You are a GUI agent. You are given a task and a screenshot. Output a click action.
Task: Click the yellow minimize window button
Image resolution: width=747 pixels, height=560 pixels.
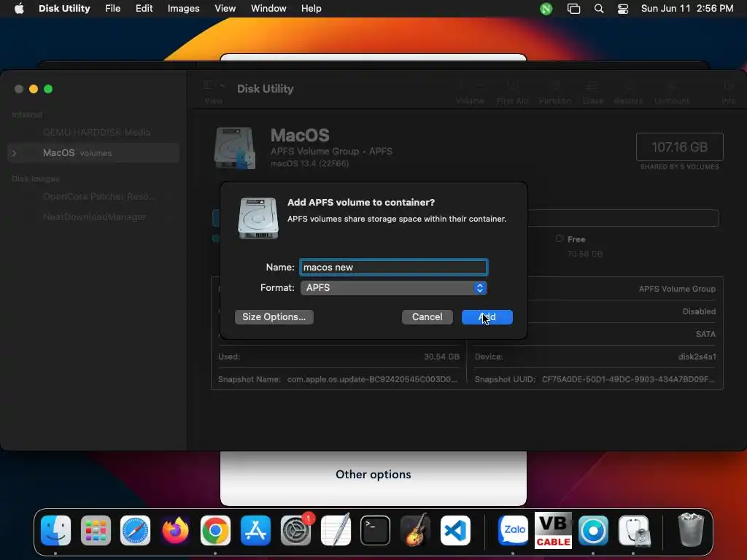34,89
